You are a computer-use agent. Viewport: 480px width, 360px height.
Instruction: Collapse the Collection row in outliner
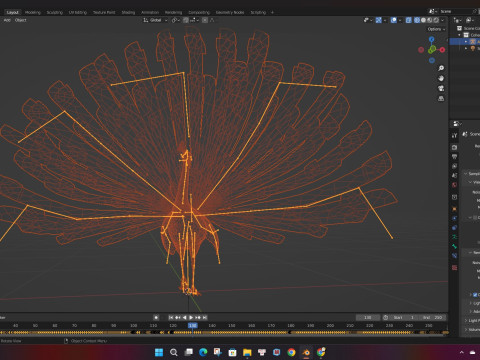click(x=459, y=35)
